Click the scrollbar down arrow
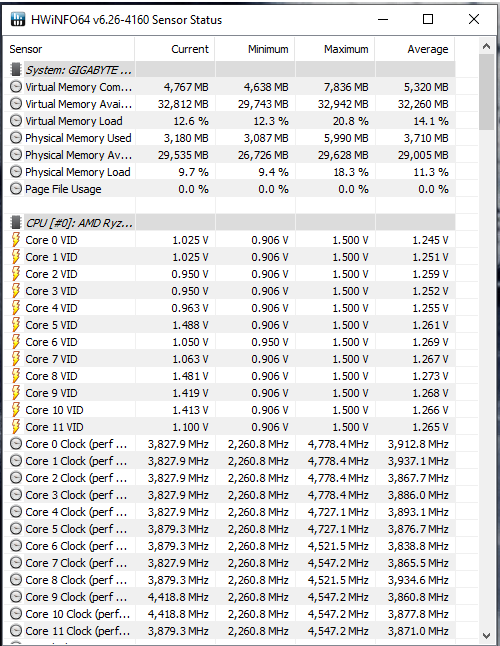Screen dimensions: 500x646 (486, 636)
